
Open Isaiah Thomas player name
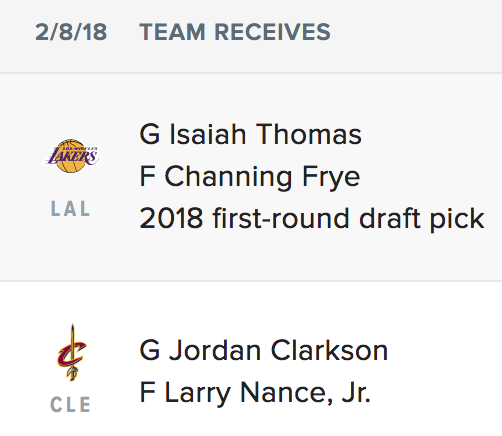266,134
